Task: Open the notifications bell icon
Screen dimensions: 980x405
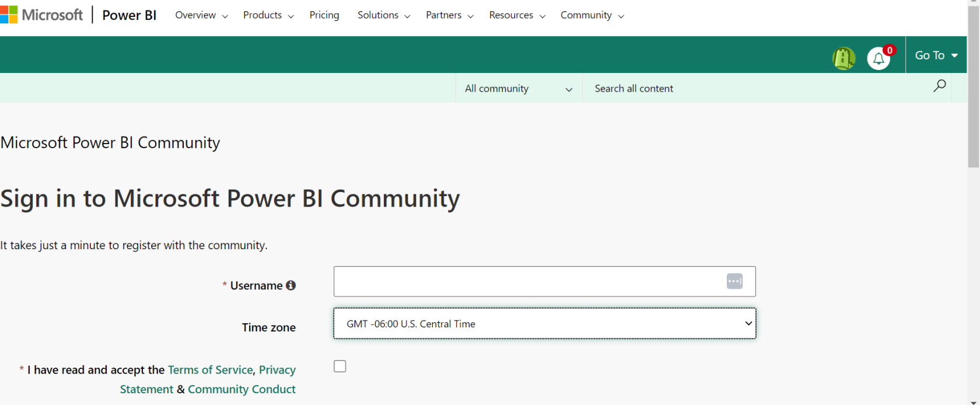Action: [x=878, y=58]
